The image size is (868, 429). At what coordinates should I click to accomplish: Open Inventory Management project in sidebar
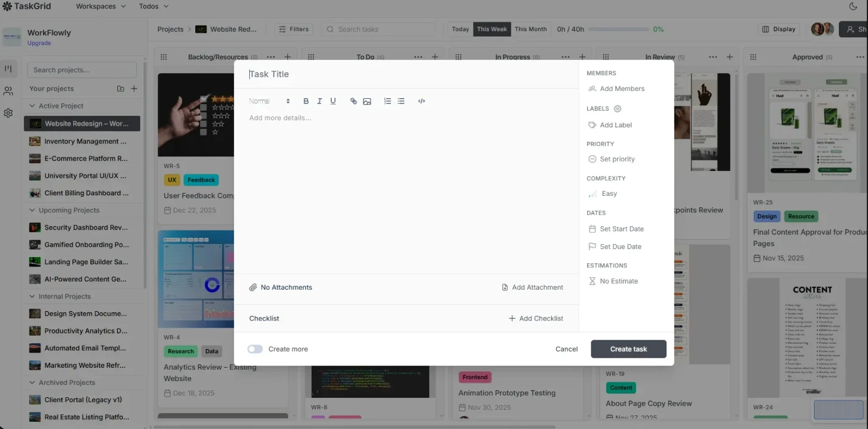[83, 141]
